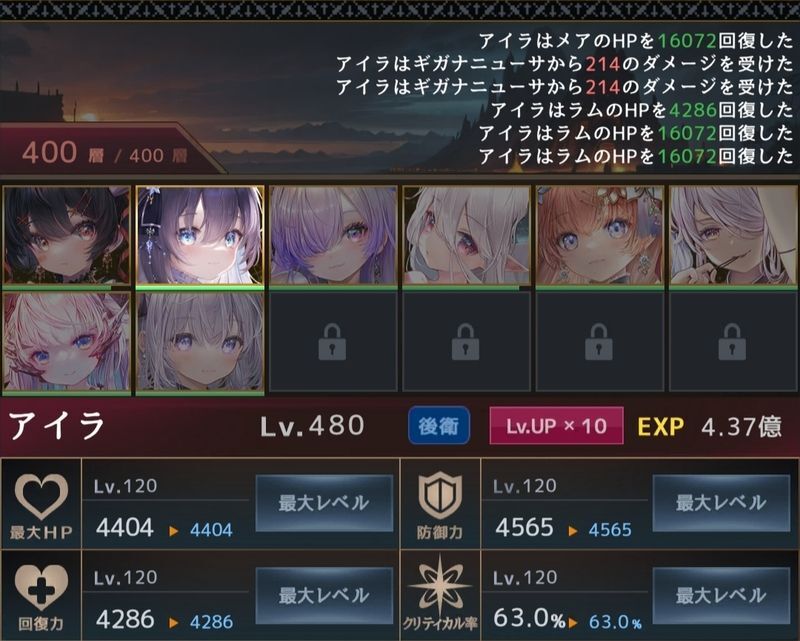
Task: Click the 回復力 heart-plus icon
Action: pyautogui.click(x=41, y=587)
